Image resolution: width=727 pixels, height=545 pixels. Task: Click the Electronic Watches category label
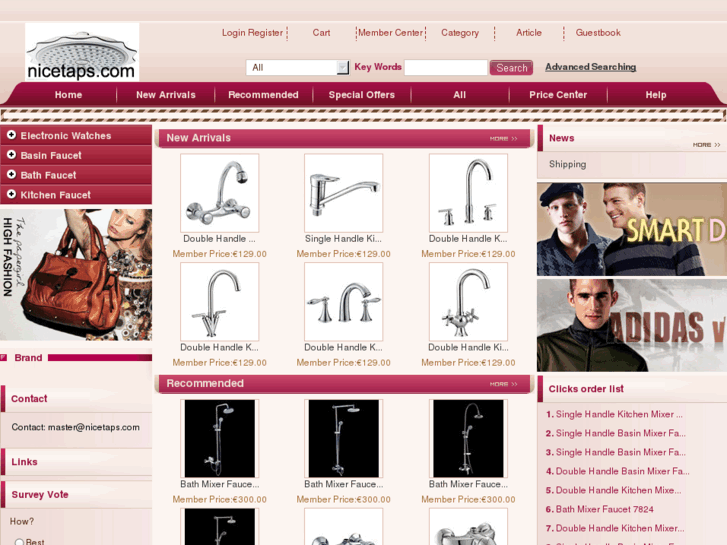66,136
